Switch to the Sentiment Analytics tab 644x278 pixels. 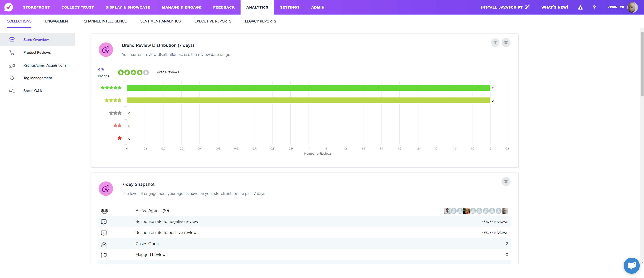point(161,21)
